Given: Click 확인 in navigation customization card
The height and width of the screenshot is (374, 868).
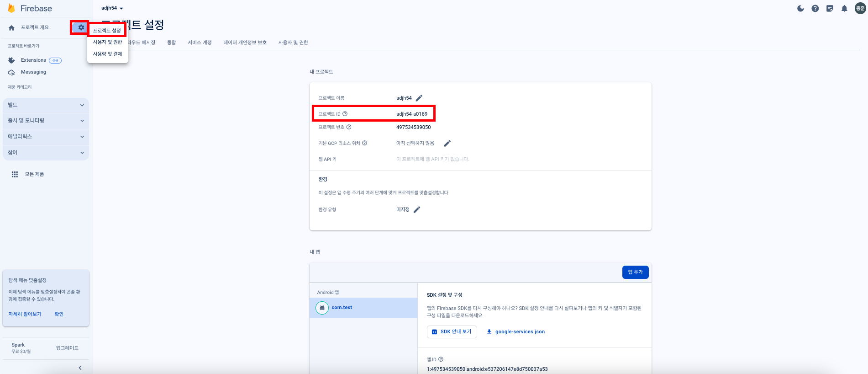Looking at the screenshot, I should point(59,314).
